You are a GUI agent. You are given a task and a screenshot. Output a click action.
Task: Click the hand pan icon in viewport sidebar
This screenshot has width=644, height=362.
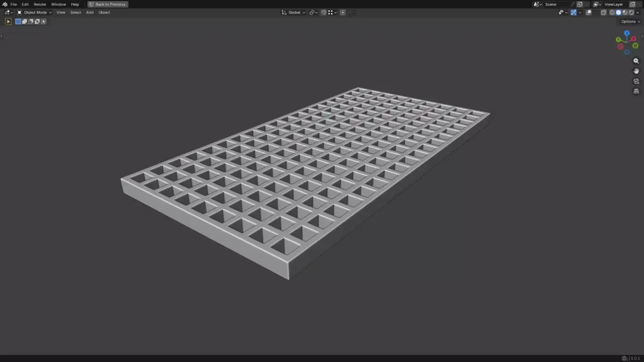click(x=636, y=70)
